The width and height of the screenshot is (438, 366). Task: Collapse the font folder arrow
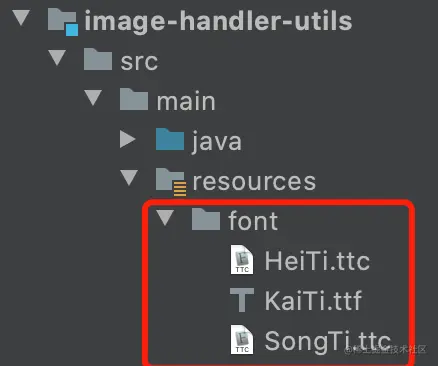pos(165,218)
